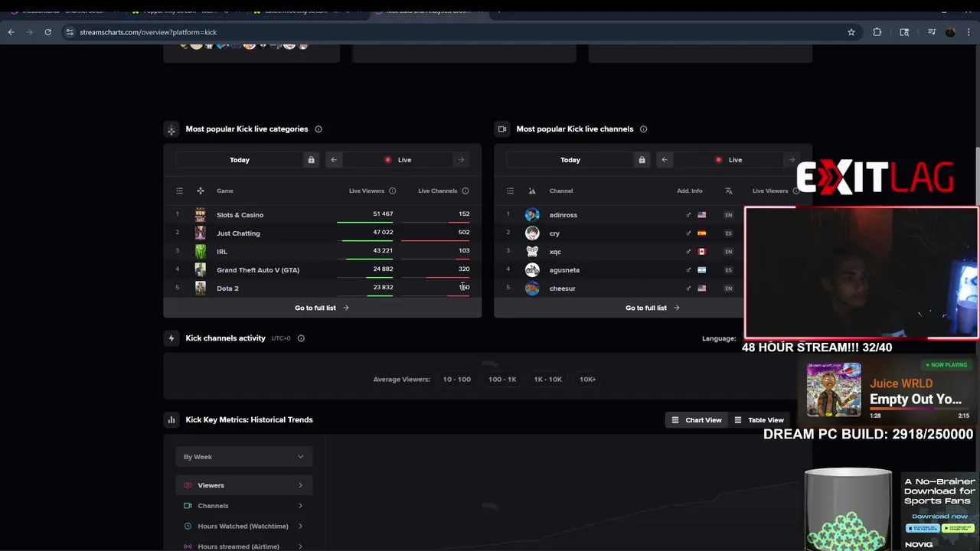This screenshot has height=551, width=980.
Task: Click the 24 882 live viewers value
Action: click(x=383, y=269)
